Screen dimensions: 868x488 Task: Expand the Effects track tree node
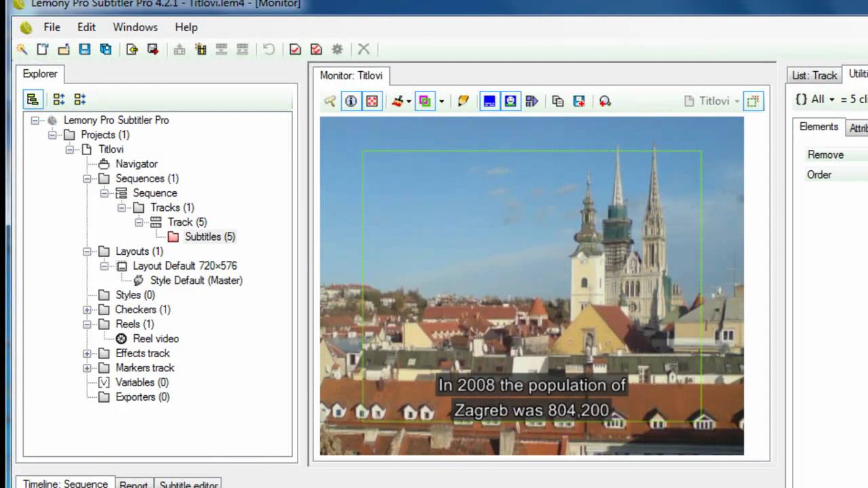[x=87, y=353]
